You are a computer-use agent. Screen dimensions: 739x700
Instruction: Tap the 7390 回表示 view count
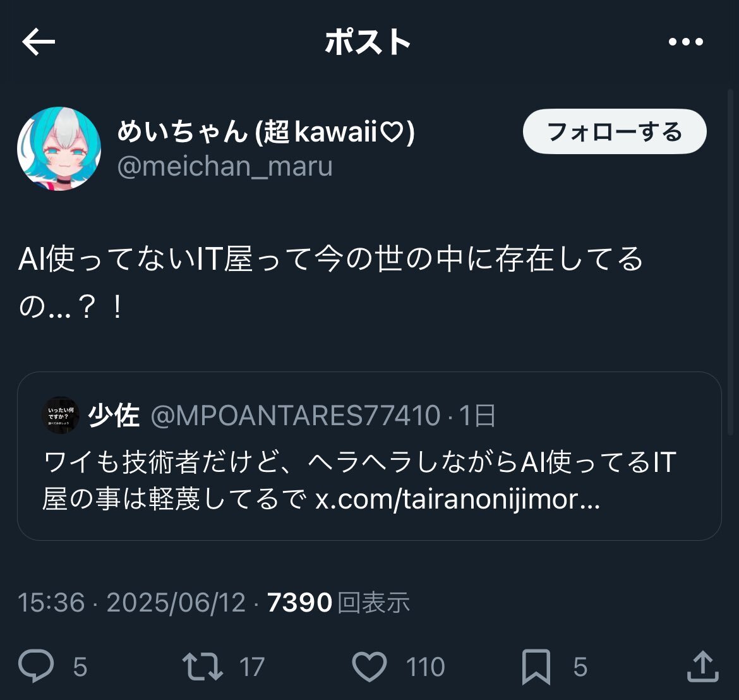[339, 603]
